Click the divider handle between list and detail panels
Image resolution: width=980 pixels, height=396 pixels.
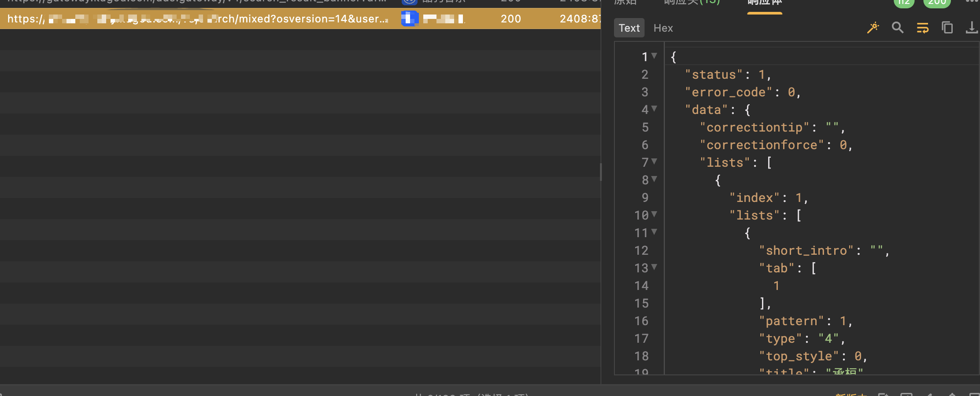(x=601, y=172)
